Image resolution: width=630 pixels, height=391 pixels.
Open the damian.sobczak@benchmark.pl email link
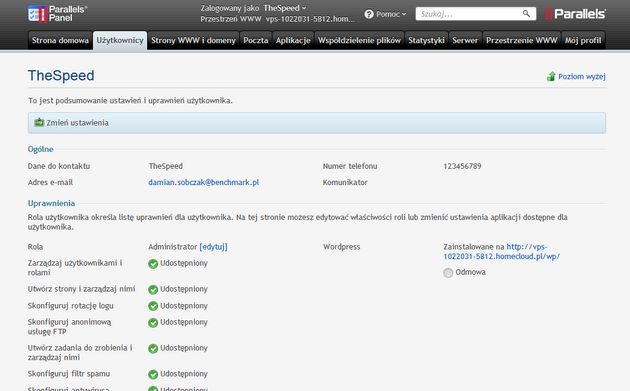click(x=203, y=182)
